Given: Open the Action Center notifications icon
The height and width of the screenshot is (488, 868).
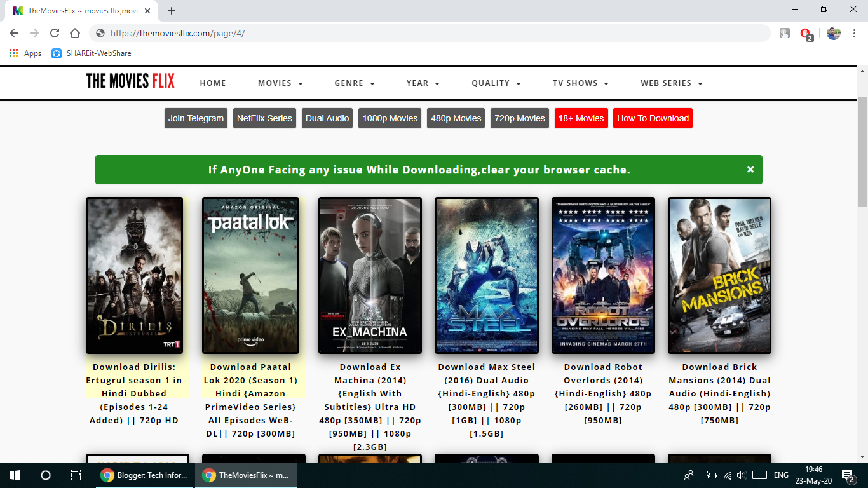Looking at the screenshot, I should point(848,475).
